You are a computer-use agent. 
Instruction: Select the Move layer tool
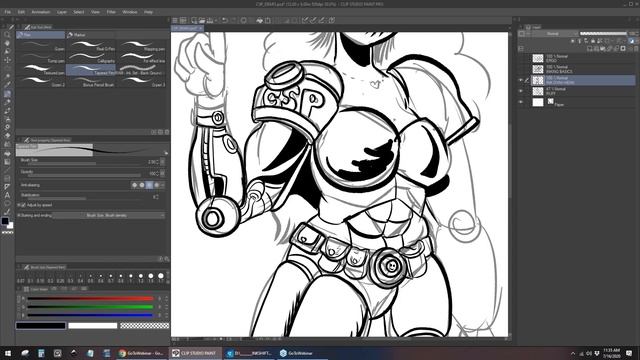pyautogui.click(x=7, y=60)
